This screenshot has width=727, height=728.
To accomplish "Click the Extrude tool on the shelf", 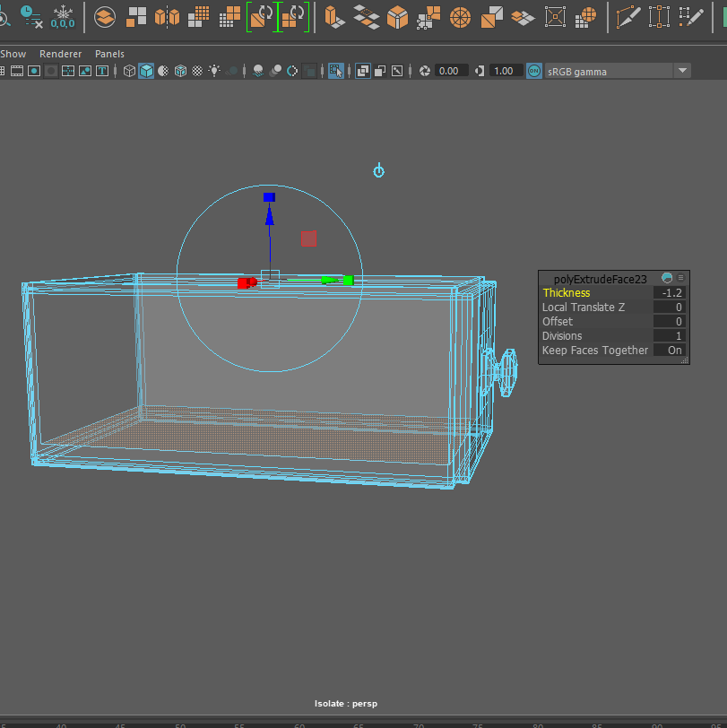I will coord(333,16).
